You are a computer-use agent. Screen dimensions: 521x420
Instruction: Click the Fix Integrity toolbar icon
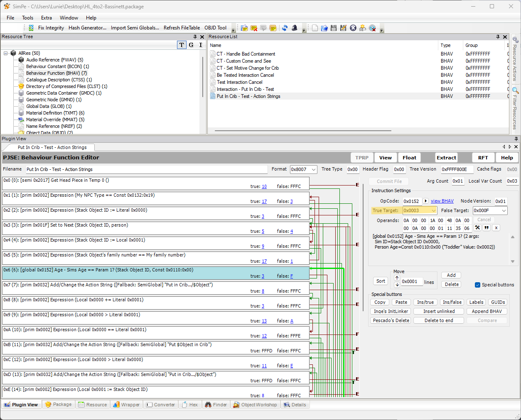[x=31, y=28]
